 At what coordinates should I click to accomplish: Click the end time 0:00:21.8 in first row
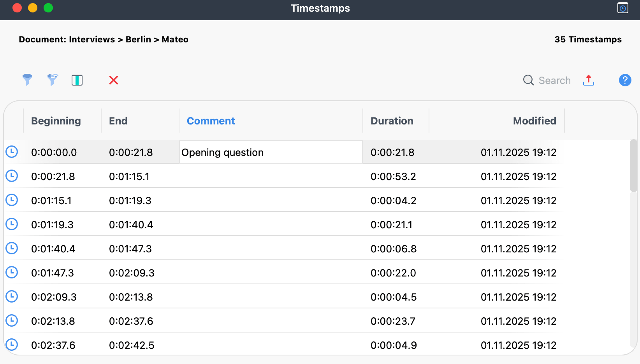pyautogui.click(x=131, y=152)
